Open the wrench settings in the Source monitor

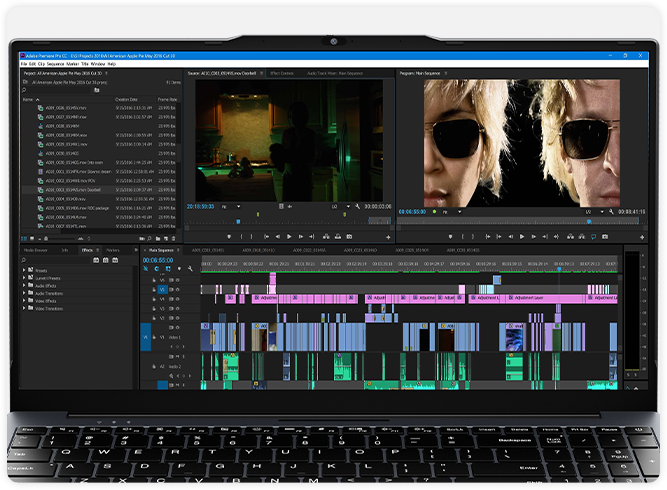357,206
